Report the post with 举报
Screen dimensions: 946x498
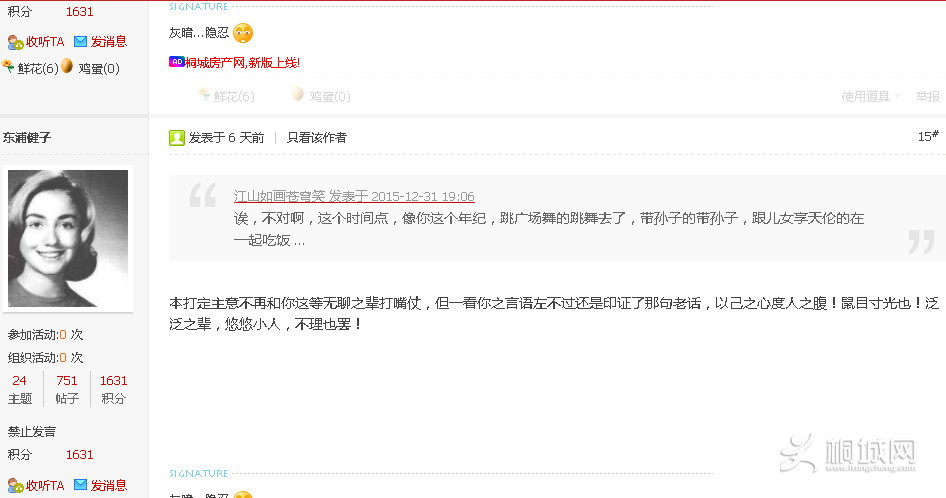coord(927,97)
